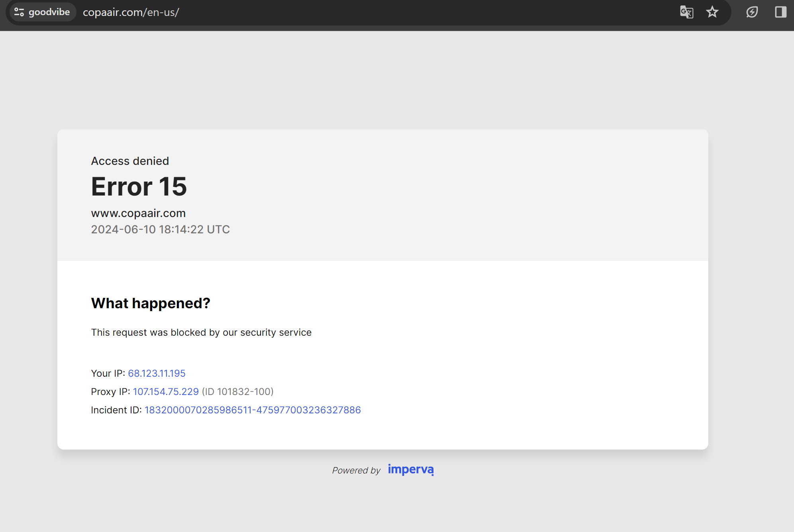Image resolution: width=794 pixels, height=532 pixels.
Task: Click the www.copaair.com domain text
Action: pyautogui.click(x=138, y=213)
